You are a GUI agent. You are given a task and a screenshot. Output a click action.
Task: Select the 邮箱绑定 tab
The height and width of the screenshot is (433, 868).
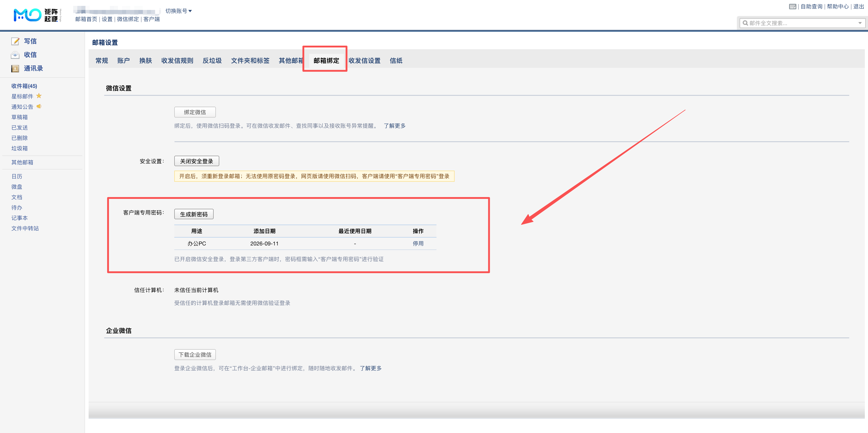326,60
